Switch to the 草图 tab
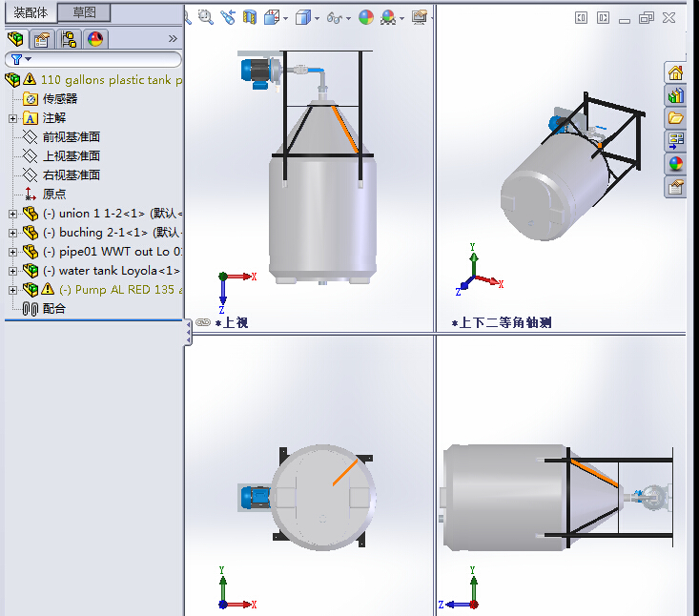699x616 pixels. [84, 12]
